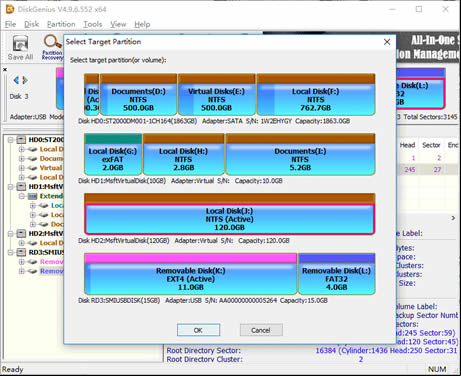Select Virtual Disks(E:) 500.0GB partition
The image size is (461, 376).
click(217, 95)
